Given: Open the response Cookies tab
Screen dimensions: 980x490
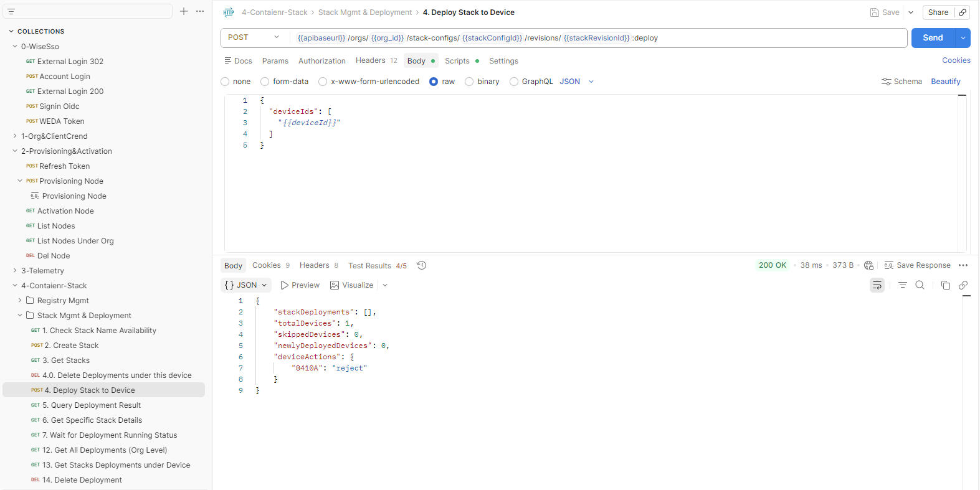Looking at the screenshot, I should tap(271, 265).
